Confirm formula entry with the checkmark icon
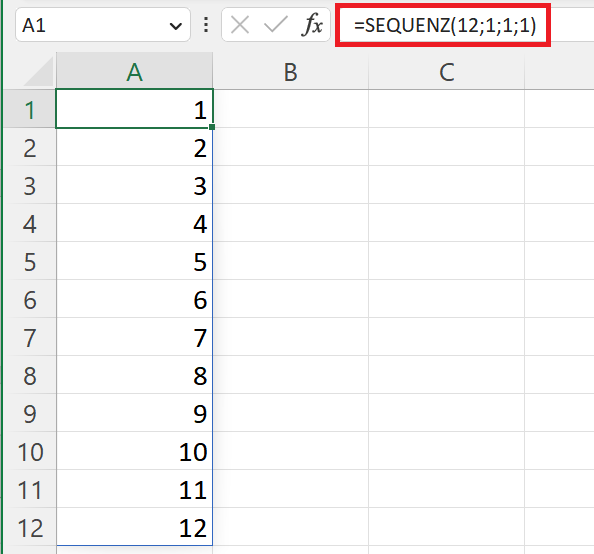The image size is (594, 554). [275, 25]
